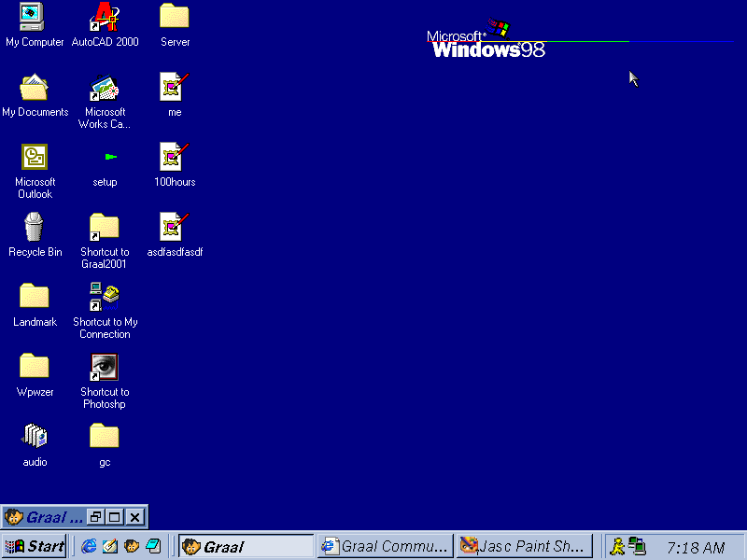Open the Server folder
The width and height of the screenshot is (747, 560).
tap(175, 17)
